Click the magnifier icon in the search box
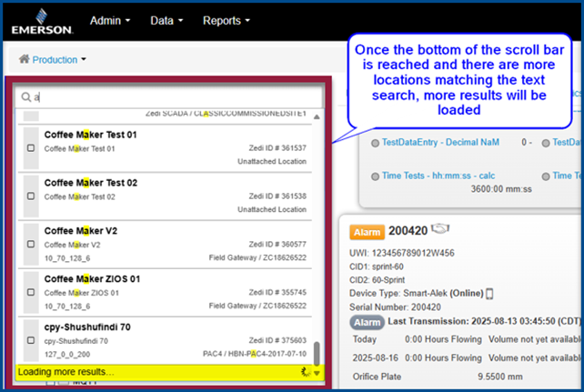This screenshot has height=392, width=584. (x=25, y=97)
